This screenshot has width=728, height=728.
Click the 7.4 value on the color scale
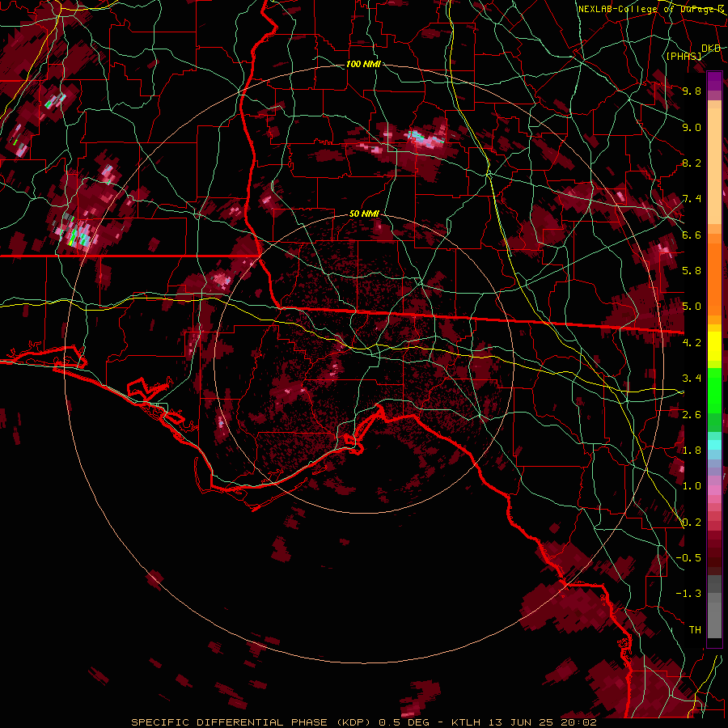pyautogui.click(x=692, y=199)
